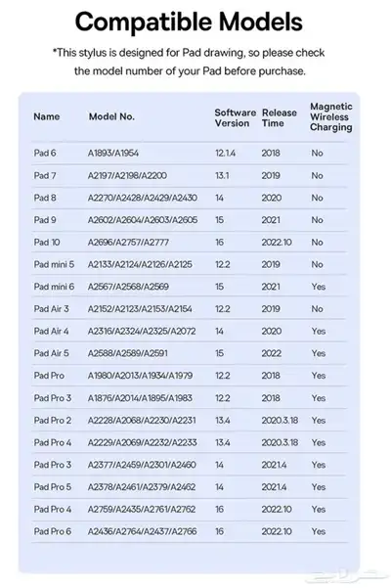This screenshot has width=391, height=588.
Task: Click the Release Time column header
Action: pos(279,118)
